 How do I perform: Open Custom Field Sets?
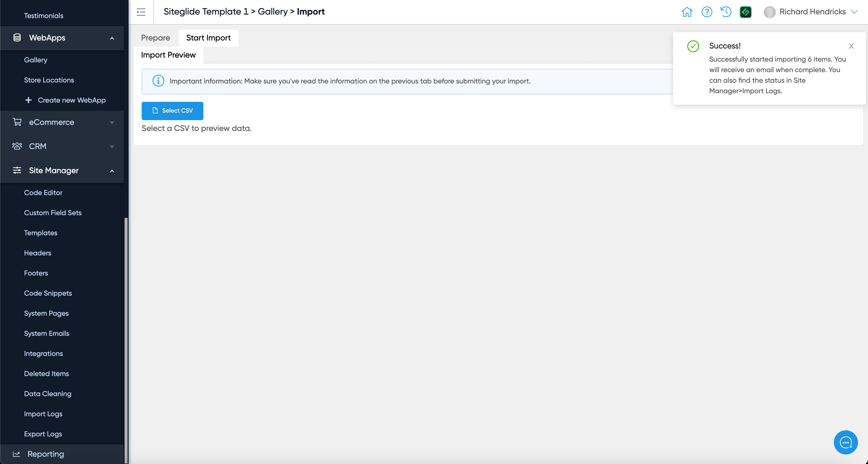click(x=52, y=213)
